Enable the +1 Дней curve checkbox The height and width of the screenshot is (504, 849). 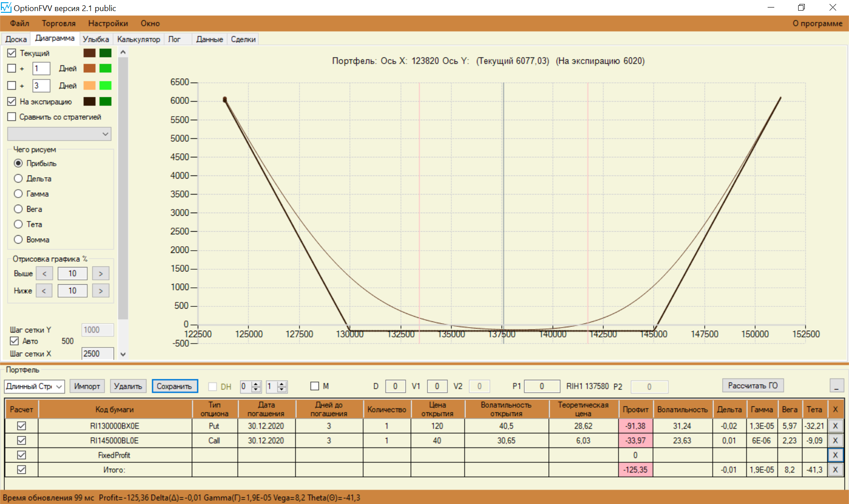coord(12,69)
